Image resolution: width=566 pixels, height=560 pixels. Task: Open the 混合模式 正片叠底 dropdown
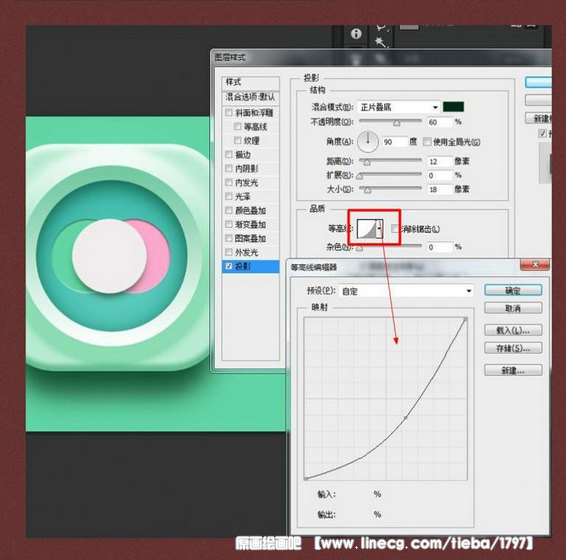tap(399, 107)
